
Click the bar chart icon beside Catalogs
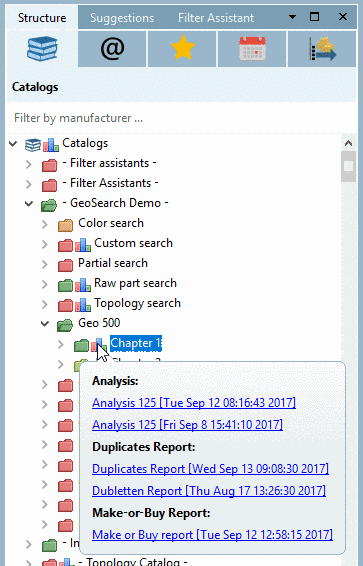click(51, 145)
